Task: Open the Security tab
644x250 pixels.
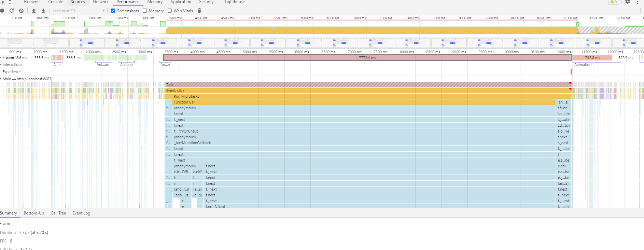Action: tap(206, 2)
